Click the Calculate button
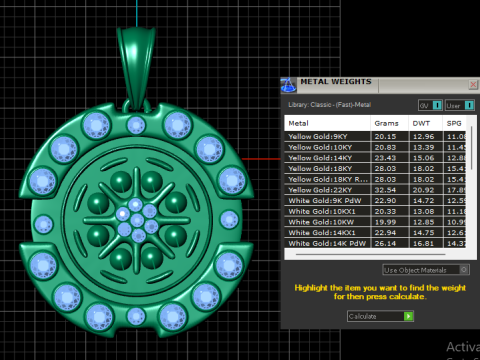This screenshot has height=360, width=480. pyautogui.click(x=380, y=316)
